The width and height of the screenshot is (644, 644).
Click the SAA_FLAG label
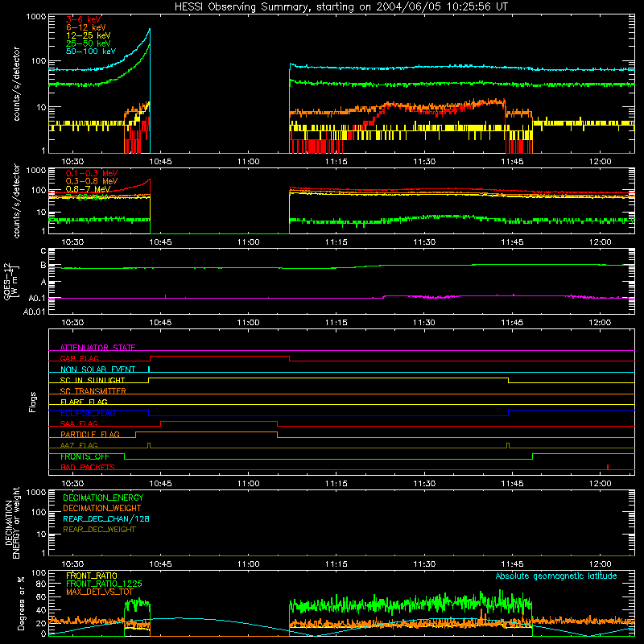tap(79, 423)
